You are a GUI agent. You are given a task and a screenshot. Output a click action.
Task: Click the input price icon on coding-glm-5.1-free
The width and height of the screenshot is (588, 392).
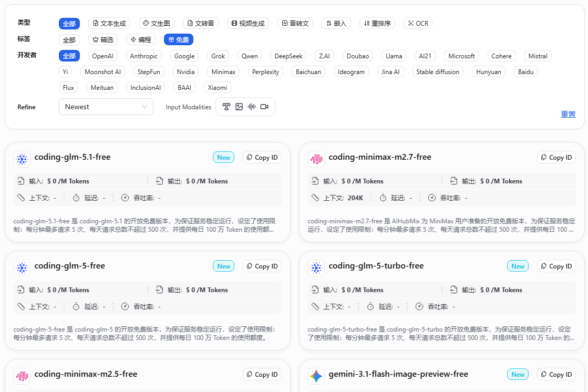click(21, 181)
